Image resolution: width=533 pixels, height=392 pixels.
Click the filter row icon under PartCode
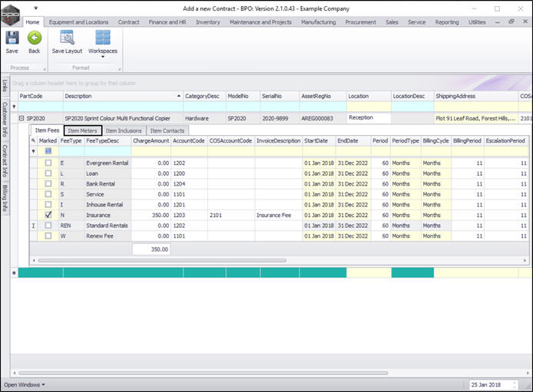pos(14,107)
